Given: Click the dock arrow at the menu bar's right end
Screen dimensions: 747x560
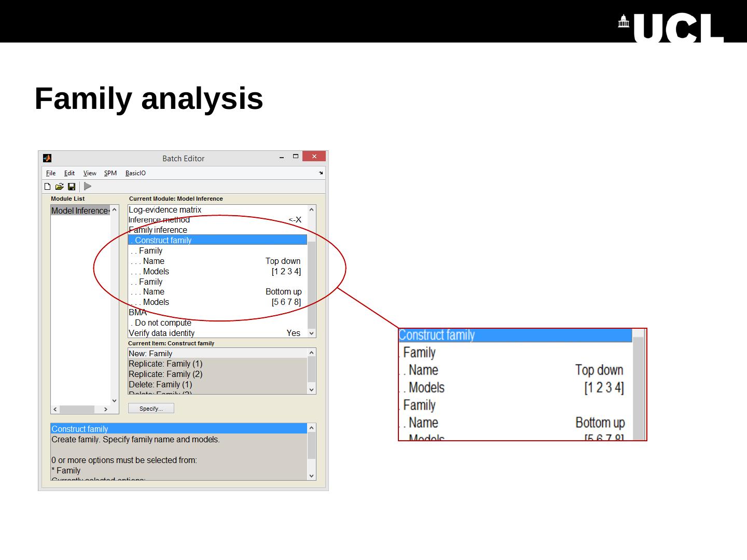Looking at the screenshot, I should [x=321, y=173].
